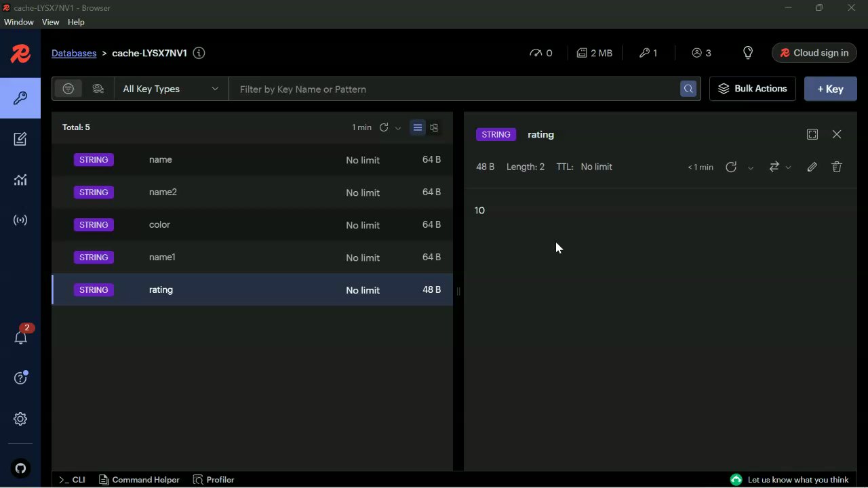Open the Help menu
This screenshot has height=488, width=868.
pos(76,22)
